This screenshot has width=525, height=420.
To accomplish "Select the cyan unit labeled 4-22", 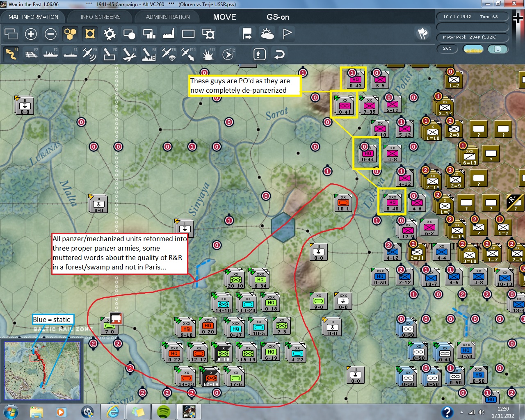I will 297,353.
